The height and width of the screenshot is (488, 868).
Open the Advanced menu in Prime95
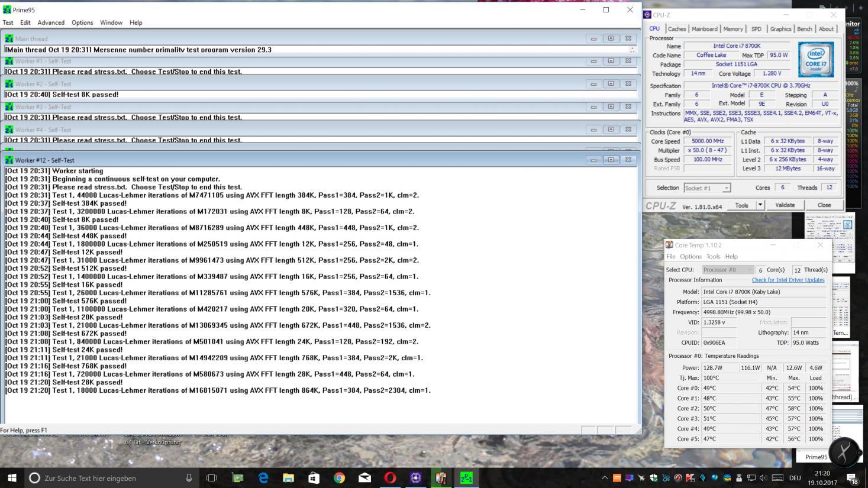(51, 22)
